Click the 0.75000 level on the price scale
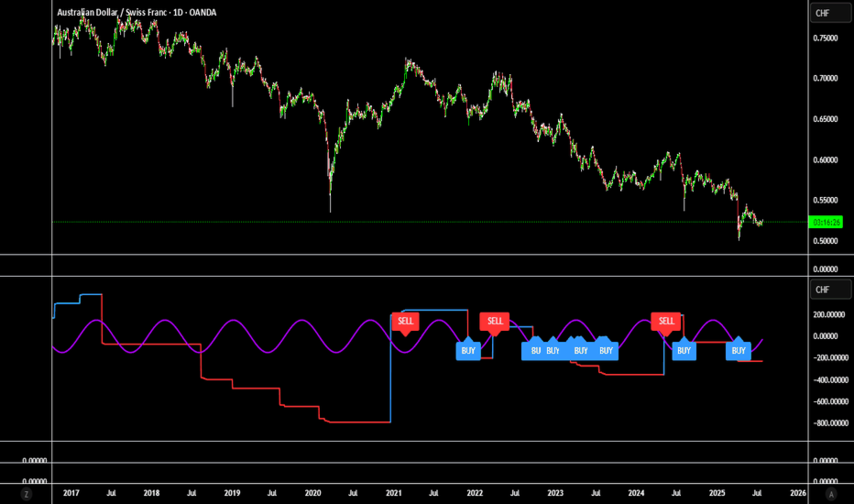Viewport: 854px width, 504px height. [x=825, y=38]
